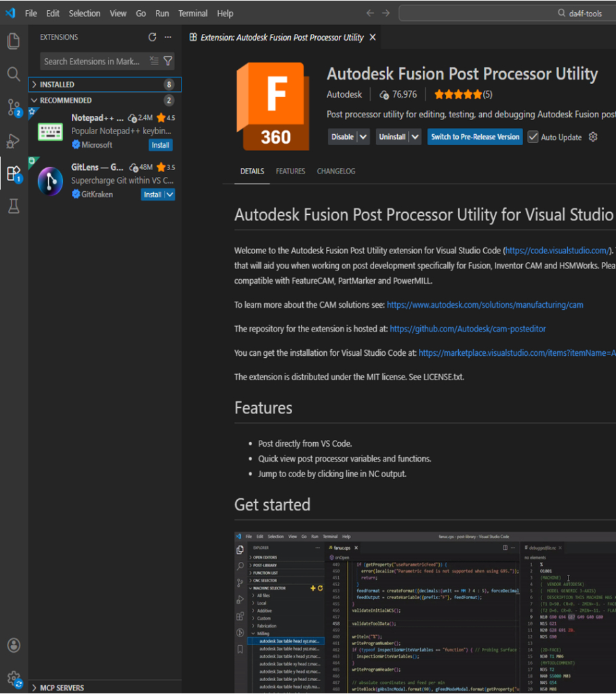Toggle the Auto Update checkbox

coord(533,137)
